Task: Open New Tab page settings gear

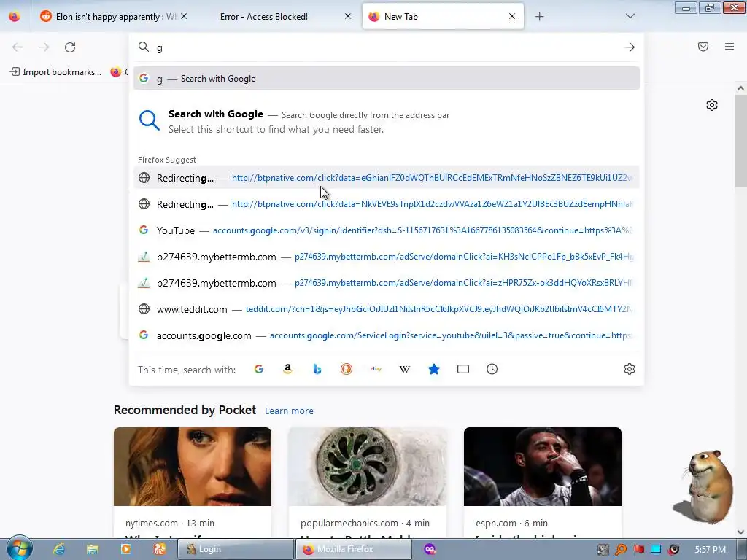Action: click(x=712, y=105)
